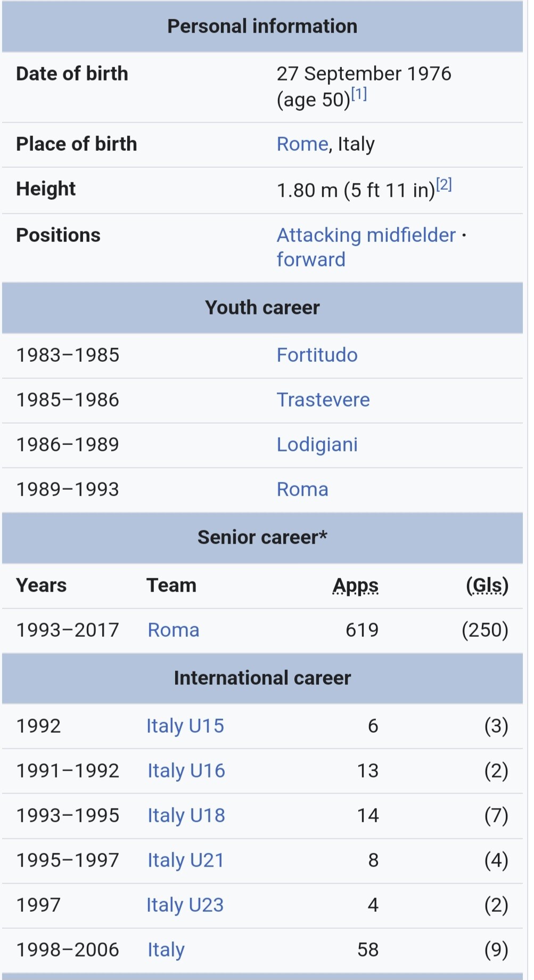Open the Attacking midfielder position link
The image size is (534, 980).
coord(366,234)
